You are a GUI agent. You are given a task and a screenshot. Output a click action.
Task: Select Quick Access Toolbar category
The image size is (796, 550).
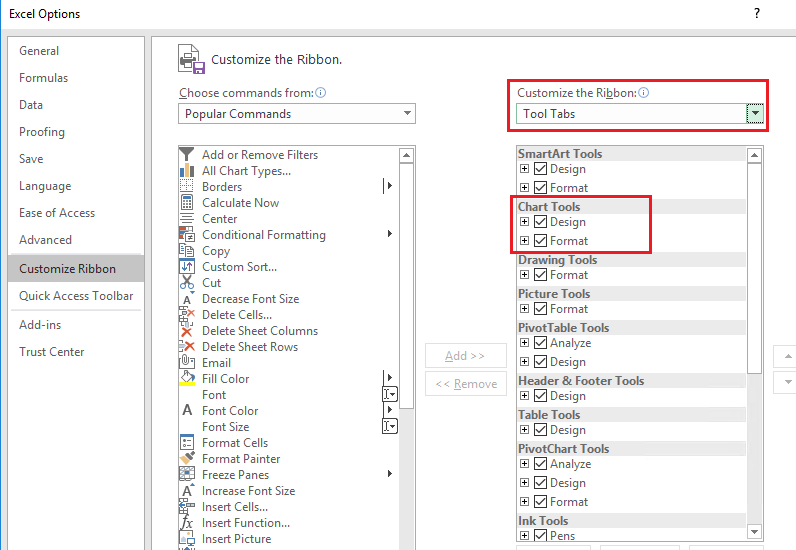coord(76,296)
